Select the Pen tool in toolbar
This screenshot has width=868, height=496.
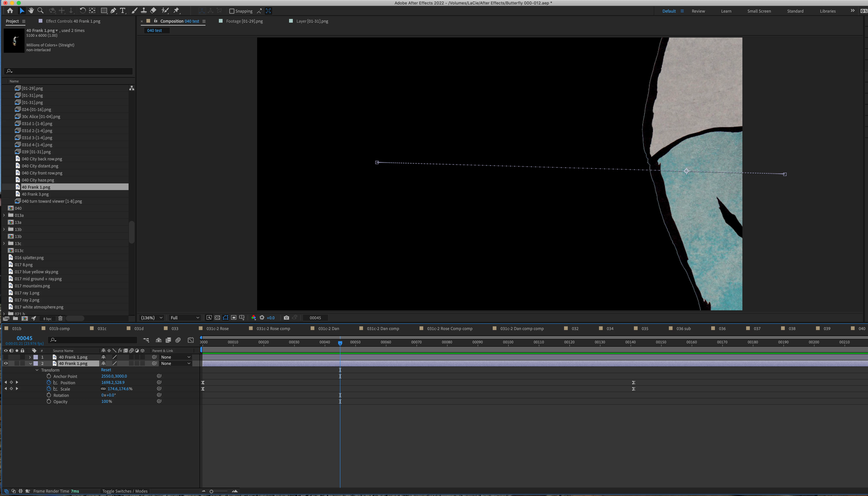click(113, 11)
